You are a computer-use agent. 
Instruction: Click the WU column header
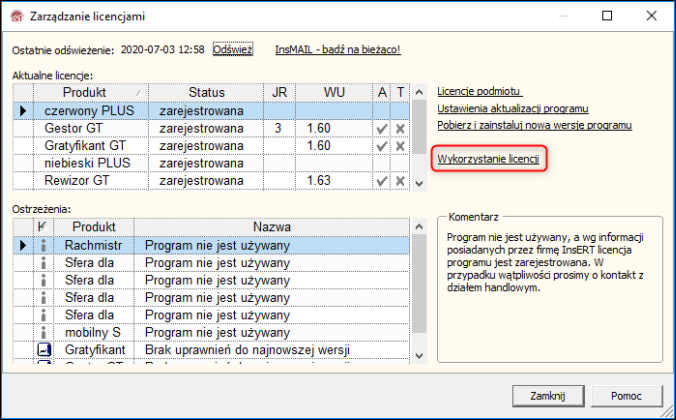coord(334,92)
